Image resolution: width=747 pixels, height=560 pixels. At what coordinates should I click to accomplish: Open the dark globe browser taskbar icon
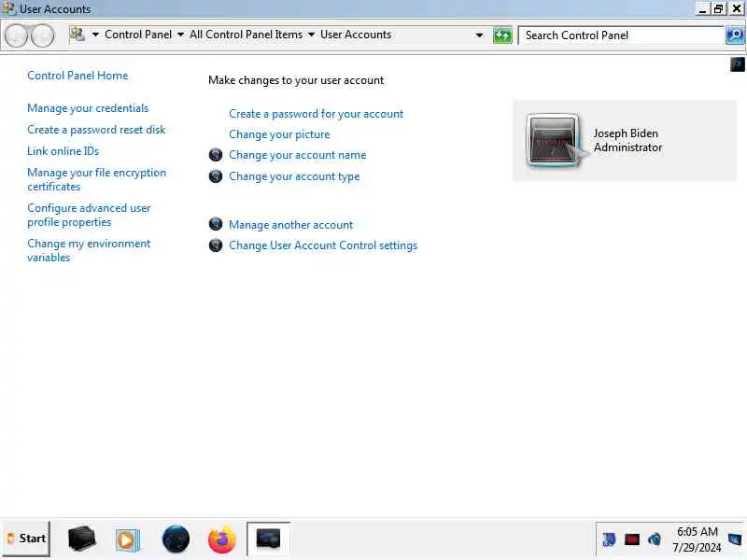176,539
